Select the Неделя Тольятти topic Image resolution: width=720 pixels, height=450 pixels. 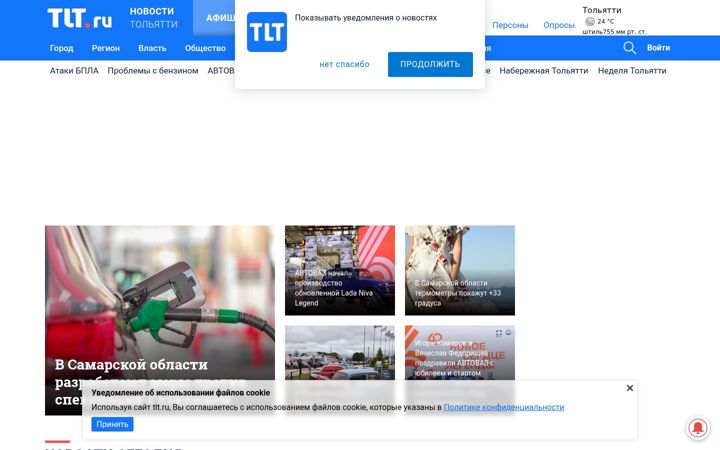[x=632, y=71]
